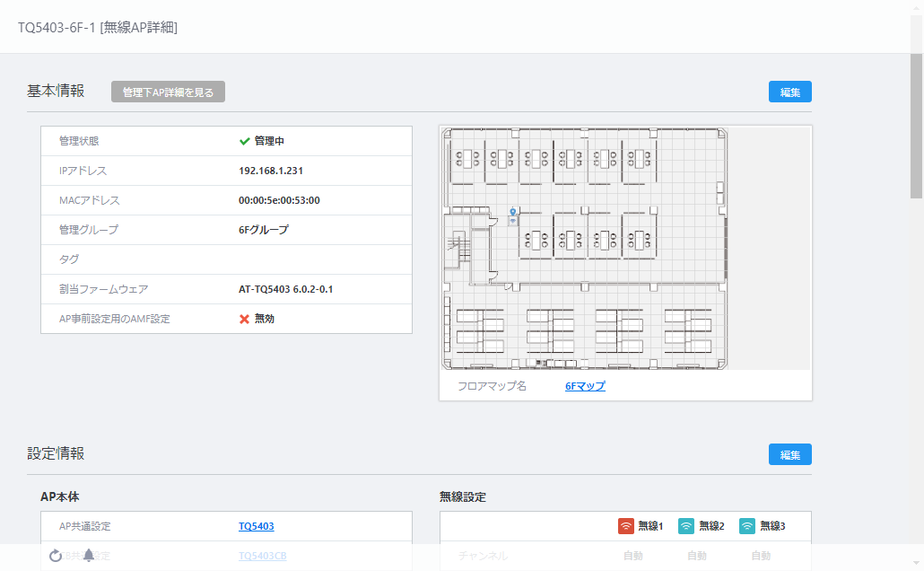Click the チャンネル row label
This screenshot has width=924, height=571.
point(483,556)
